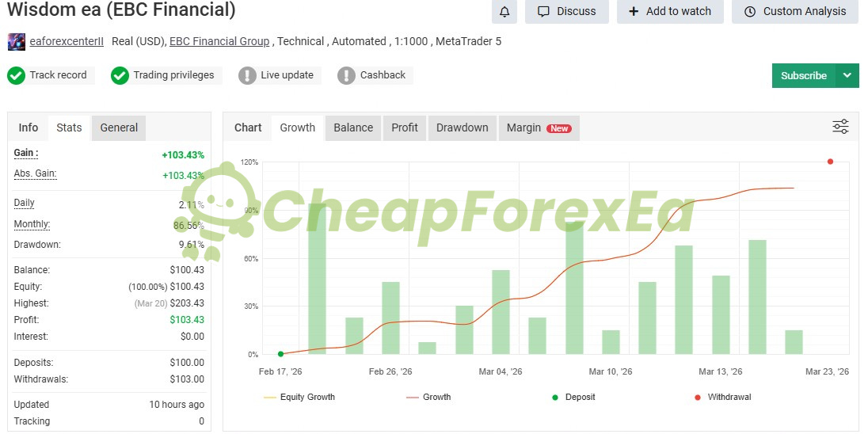Viewport: 868px width, 434px height.
Task: Click the Abs. Gain label
Action: 36,173
